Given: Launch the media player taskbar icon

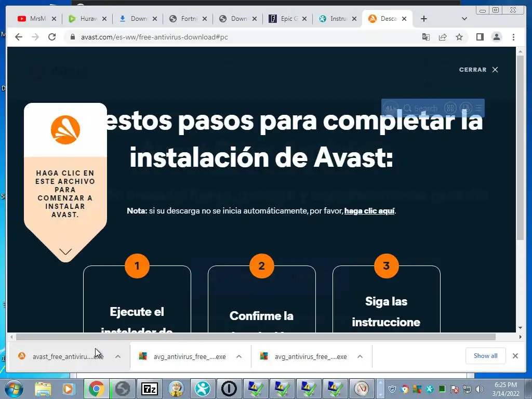Looking at the screenshot, I should coord(69,389).
